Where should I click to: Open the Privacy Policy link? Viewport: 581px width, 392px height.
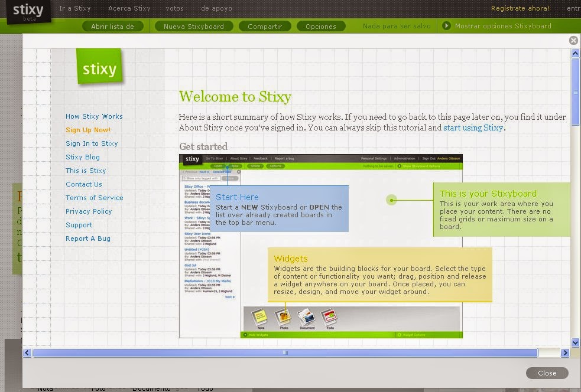click(89, 211)
